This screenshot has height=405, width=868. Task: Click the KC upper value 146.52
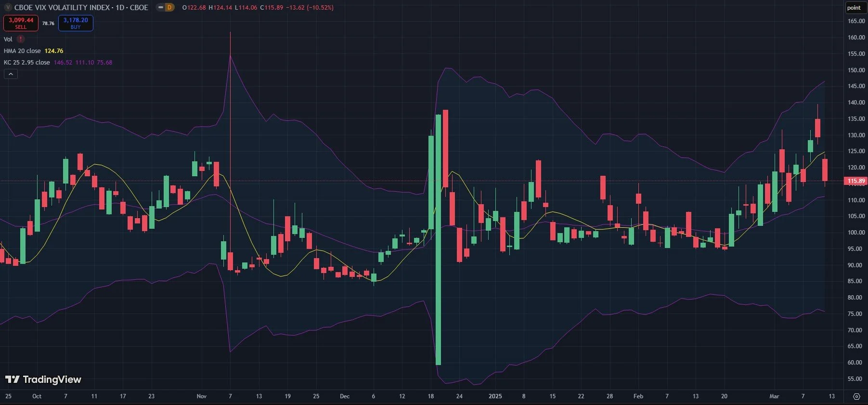(x=63, y=62)
